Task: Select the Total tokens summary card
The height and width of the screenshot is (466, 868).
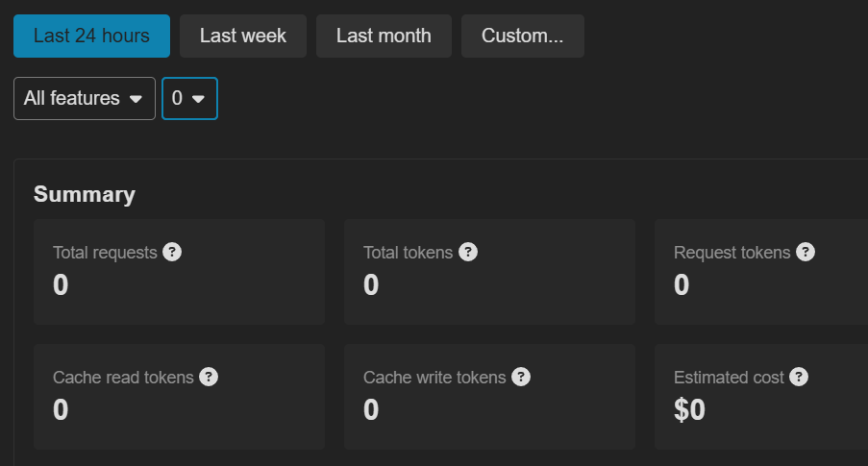Action: coord(490,272)
